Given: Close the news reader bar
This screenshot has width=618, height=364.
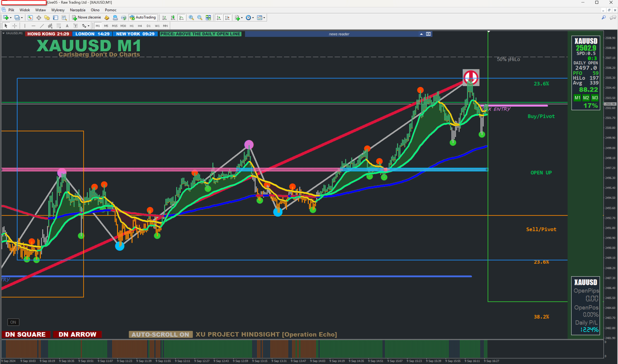Looking at the screenshot, I should click(428, 34).
